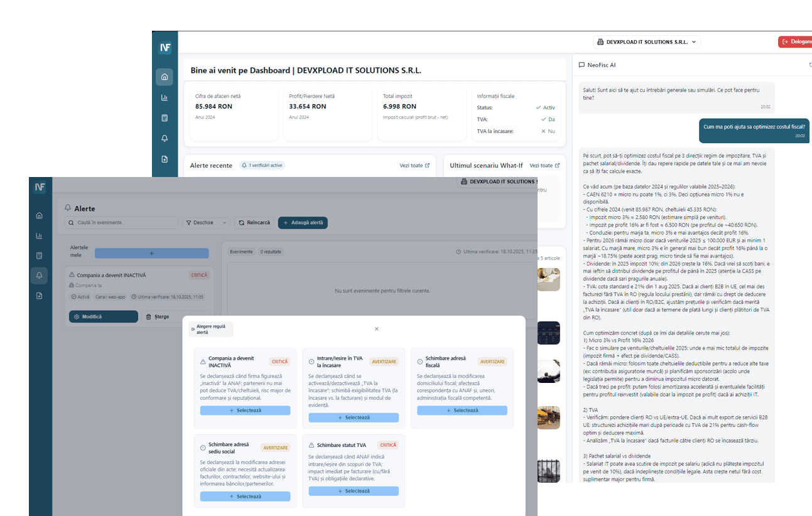
Task: Click the home icon in the Alerte page sidebar
Action: point(40,215)
